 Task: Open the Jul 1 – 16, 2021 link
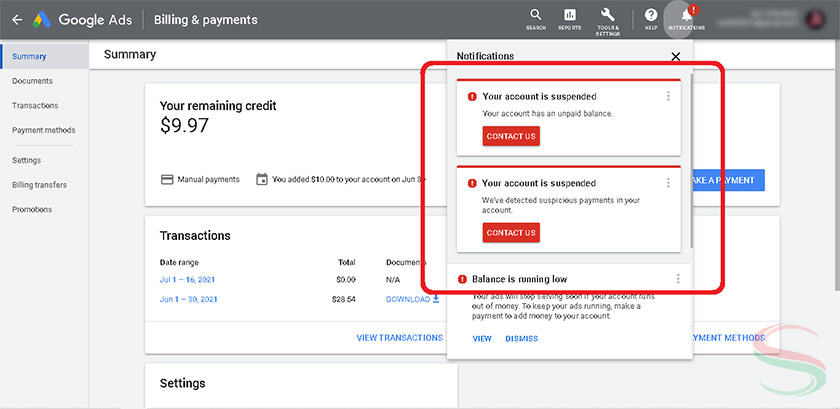188,281
